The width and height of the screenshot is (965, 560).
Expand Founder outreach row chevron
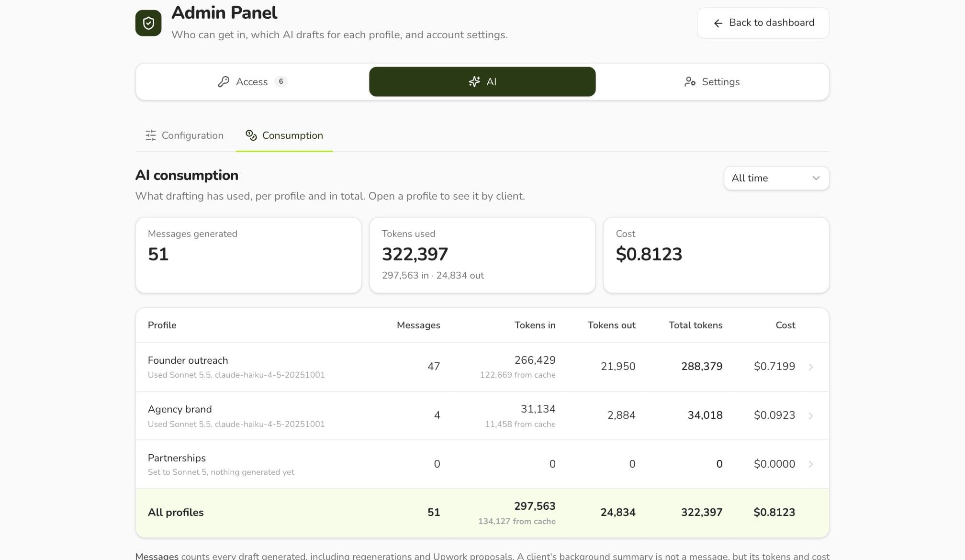811,367
